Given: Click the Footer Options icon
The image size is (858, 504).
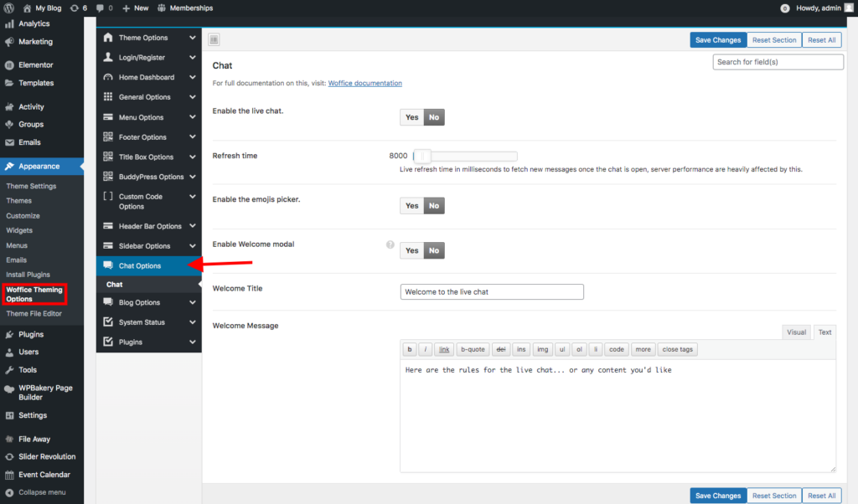Looking at the screenshot, I should coord(108,136).
